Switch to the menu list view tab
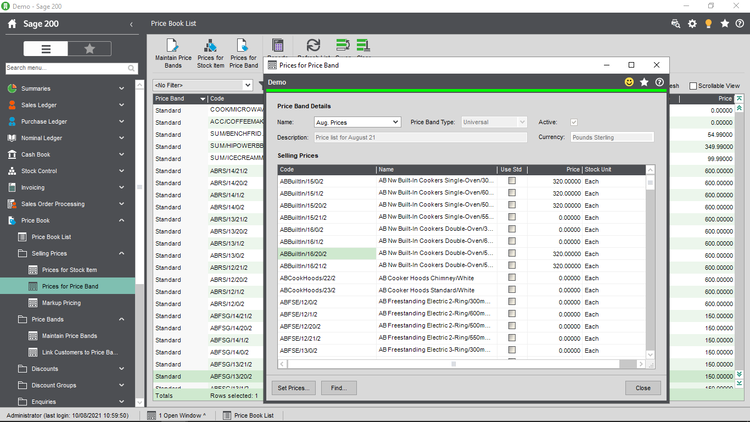The width and height of the screenshot is (750, 422). [46, 49]
